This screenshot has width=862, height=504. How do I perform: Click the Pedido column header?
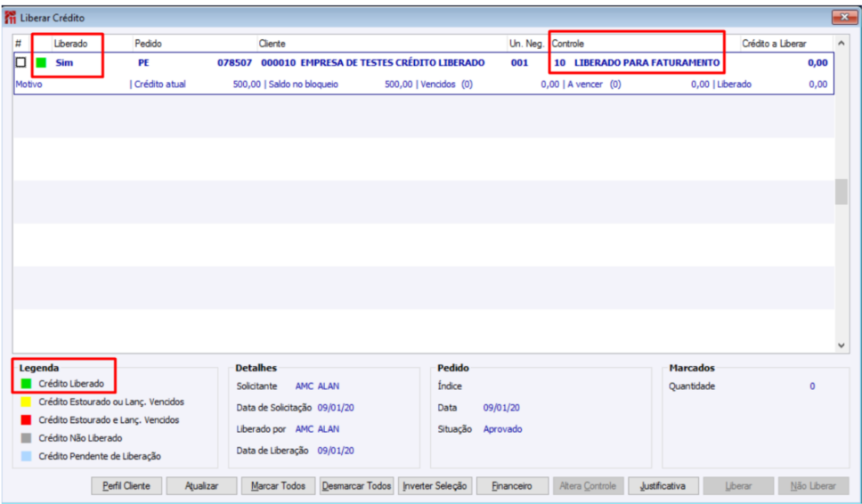point(148,44)
